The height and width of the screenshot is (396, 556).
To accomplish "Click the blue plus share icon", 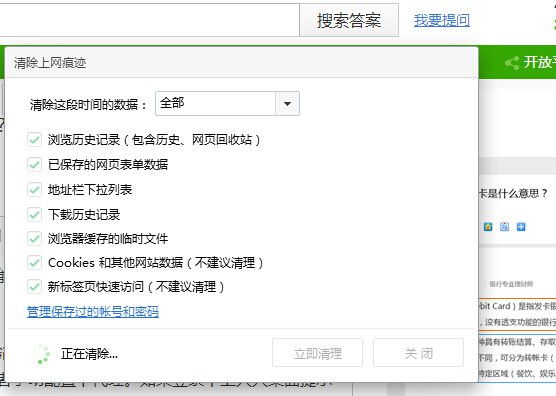I will [521, 227].
